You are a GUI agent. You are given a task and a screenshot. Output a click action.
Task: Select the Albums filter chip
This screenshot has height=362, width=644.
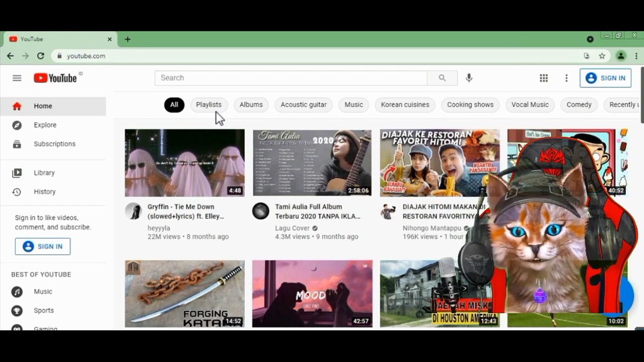251,105
